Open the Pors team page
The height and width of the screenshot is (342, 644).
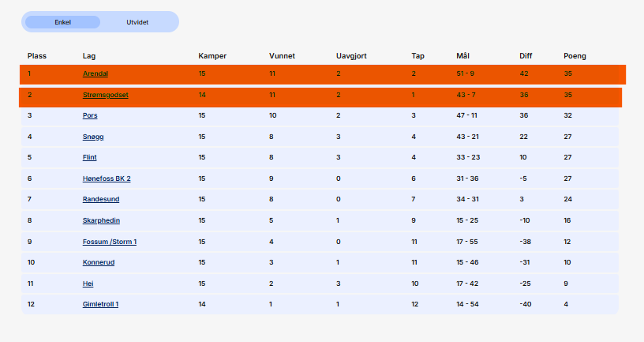[x=90, y=115]
